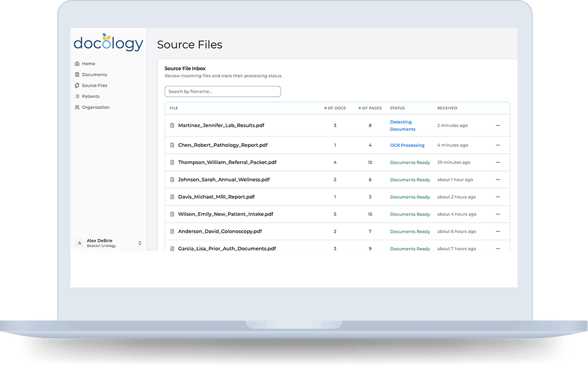
Task: Click the Patients list icon in the sidebar
Action: (x=77, y=96)
